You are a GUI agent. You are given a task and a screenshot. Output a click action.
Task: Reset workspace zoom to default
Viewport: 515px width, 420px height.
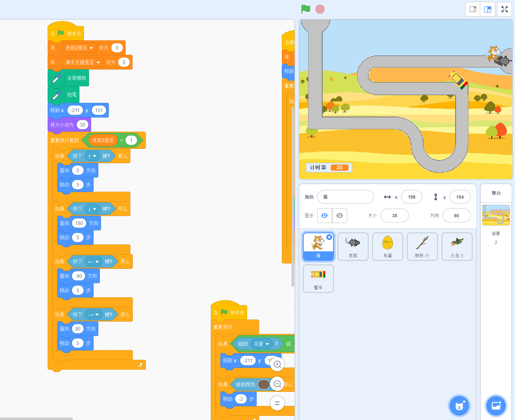pos(277,403)
